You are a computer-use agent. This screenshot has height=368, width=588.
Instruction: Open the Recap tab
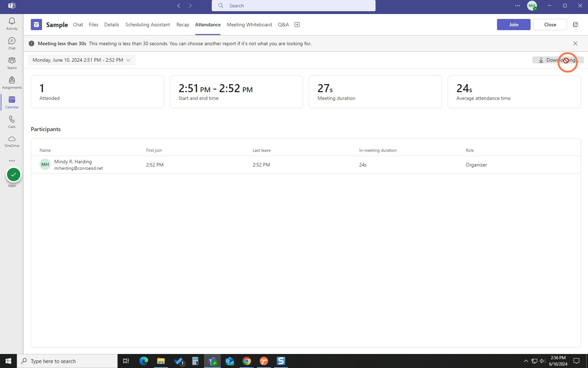[x=183, y=25]
